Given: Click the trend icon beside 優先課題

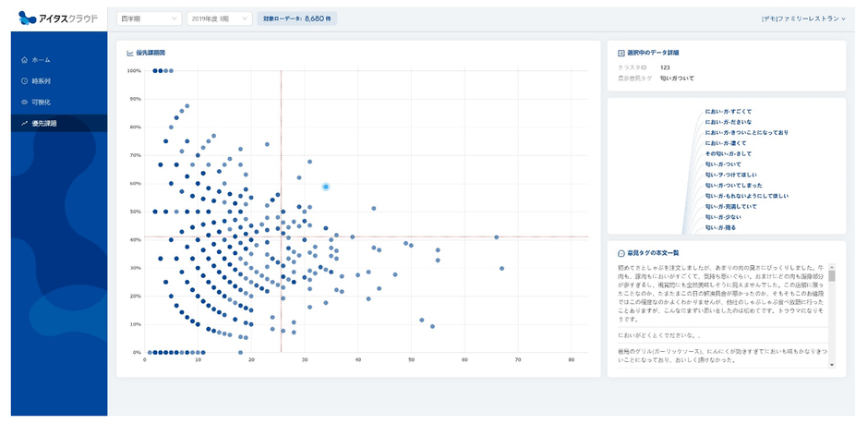Looking at the screenshot, I should tap(24, 123).
